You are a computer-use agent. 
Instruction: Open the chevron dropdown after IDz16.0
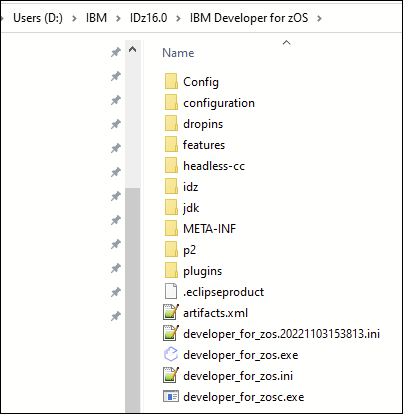coord(178,18)
